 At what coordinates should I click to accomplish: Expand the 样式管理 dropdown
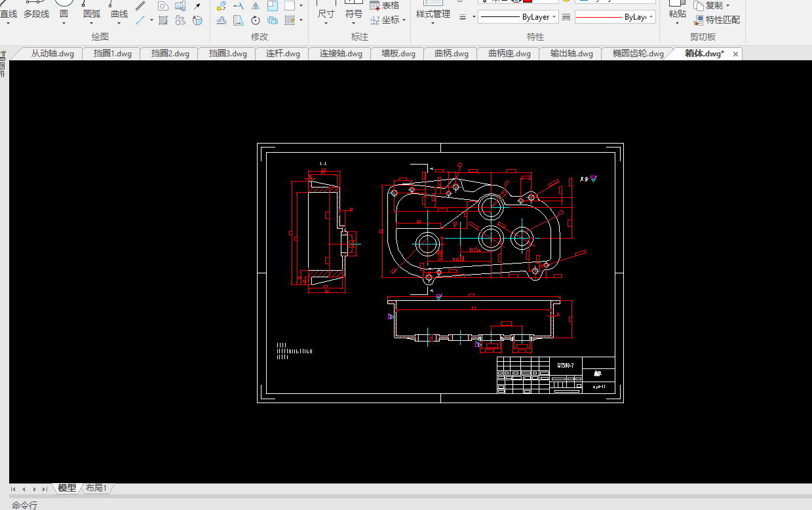pyautogui.click(x=433, y=23)
